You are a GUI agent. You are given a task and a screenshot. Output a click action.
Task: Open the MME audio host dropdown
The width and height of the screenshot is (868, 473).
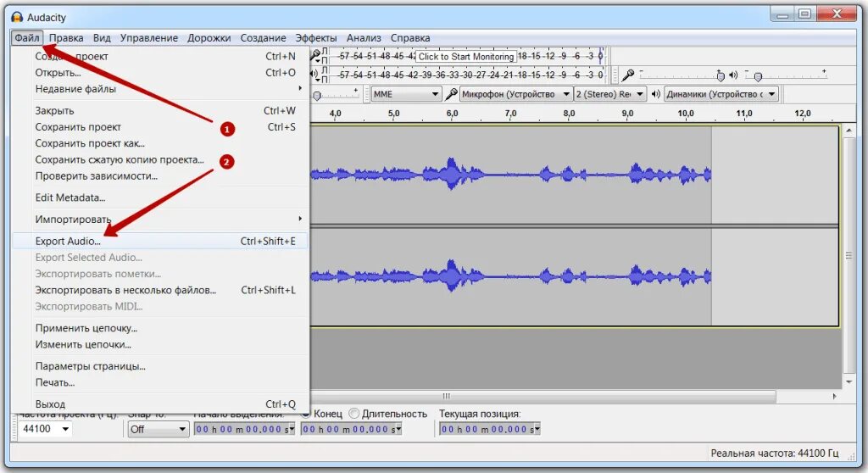[406, 94]
